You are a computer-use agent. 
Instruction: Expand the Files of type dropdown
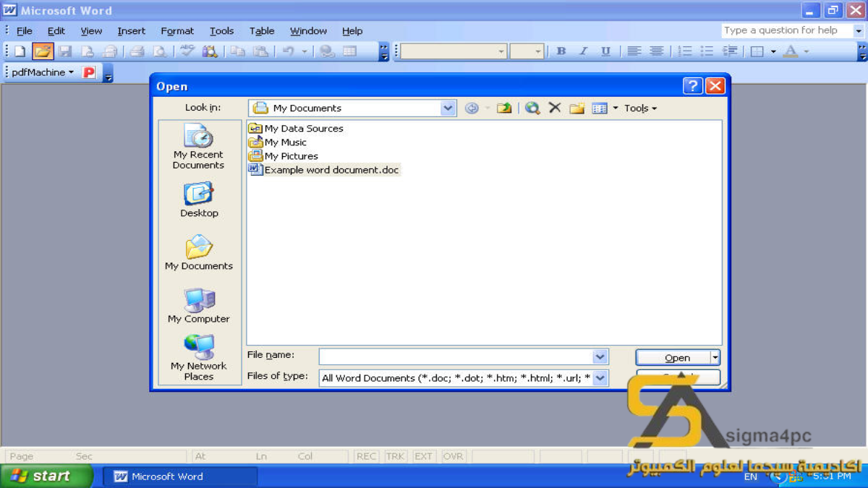tap(600, 377)
